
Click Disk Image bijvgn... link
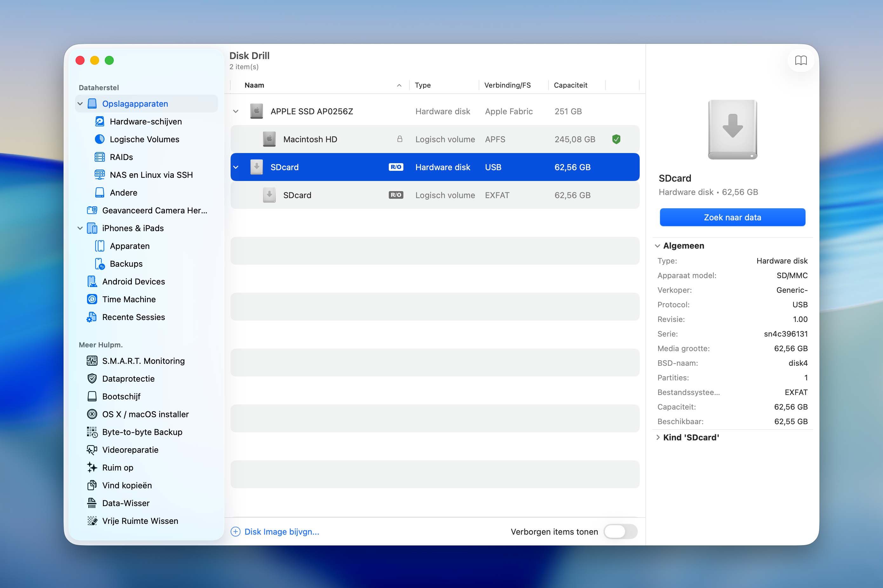(x=274, y=532)
